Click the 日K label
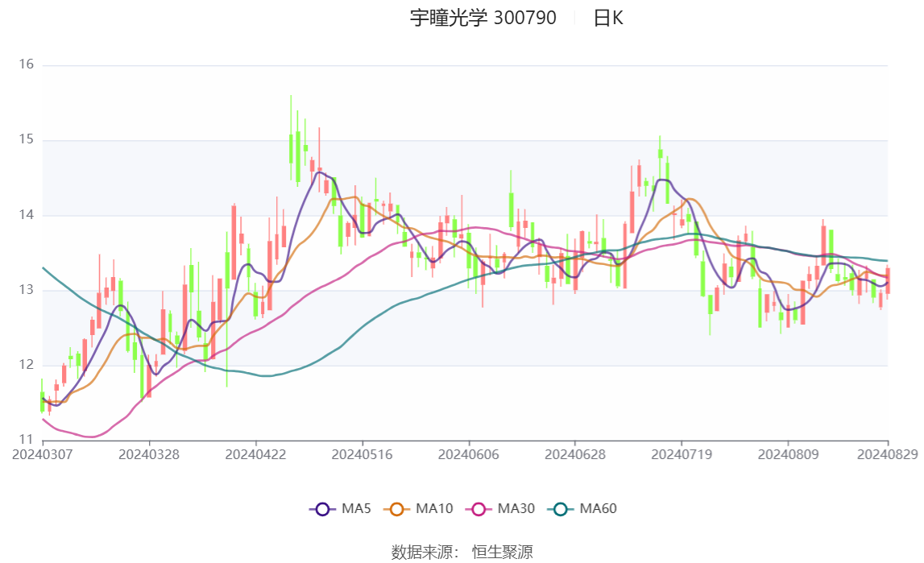The image size is (924, 563). coord(608,18)
